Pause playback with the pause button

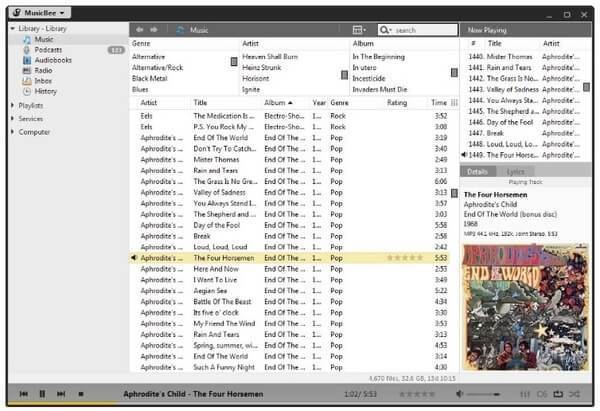click(x=42, y=394)
